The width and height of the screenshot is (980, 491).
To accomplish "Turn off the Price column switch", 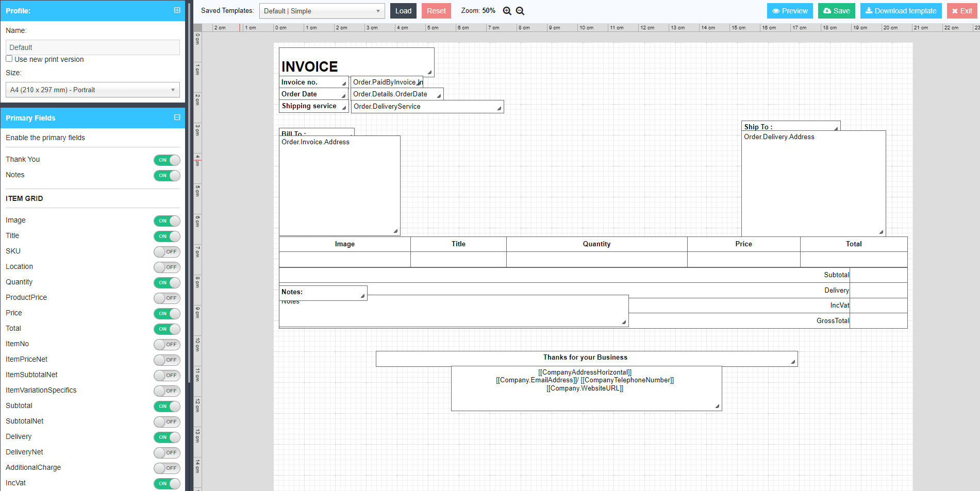I will click(167, 314).
